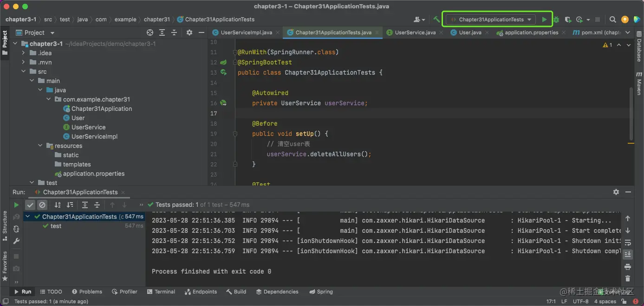This screenshot has height=306, width=644.
Task: Click the UTF-8 encoding in status bar
Action: (580, 301)
